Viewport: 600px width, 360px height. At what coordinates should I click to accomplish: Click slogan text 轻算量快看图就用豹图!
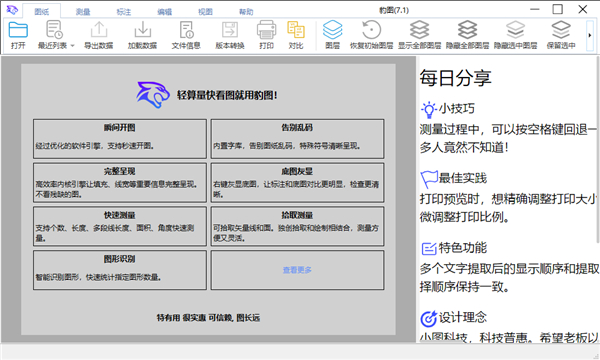tap(227, 95)
